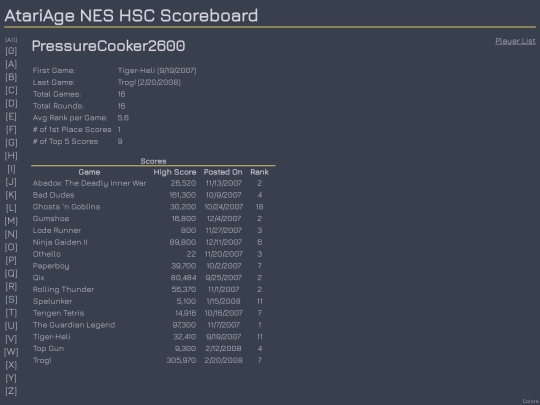This screenshot has height=405, width=540.
Task: Open the Gumshoe game entry
Action: (51, 218)
